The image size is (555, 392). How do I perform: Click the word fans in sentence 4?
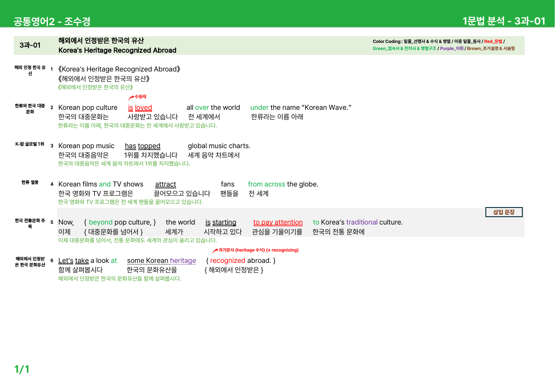[228, 184]
